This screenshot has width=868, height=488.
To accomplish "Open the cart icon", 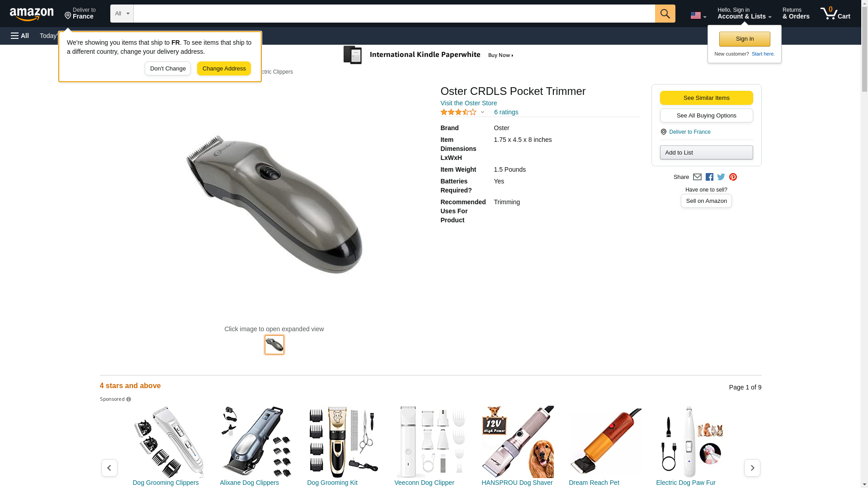I will click(x=835, y=14).
